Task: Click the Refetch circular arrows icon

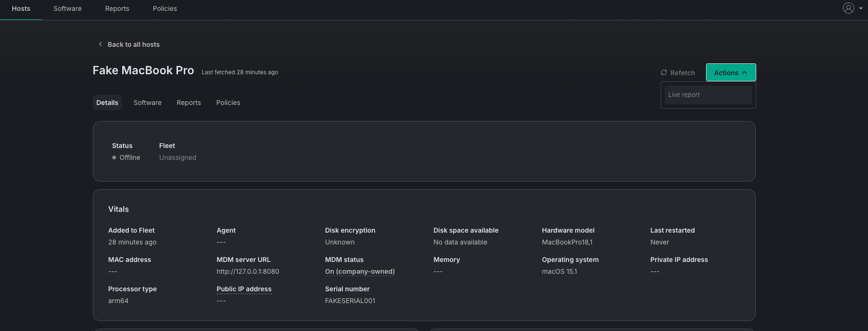Action: (664, 72)
